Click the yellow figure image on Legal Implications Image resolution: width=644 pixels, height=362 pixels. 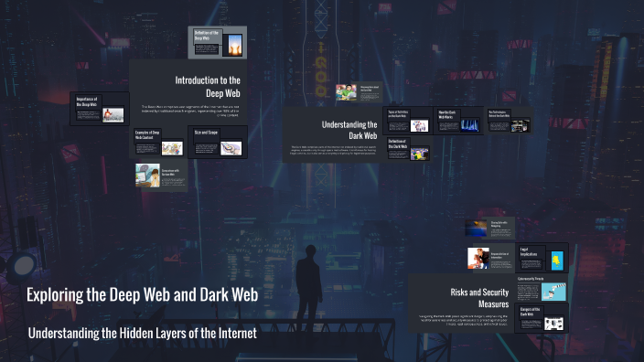pyautogui.click(x=557, y=261)
